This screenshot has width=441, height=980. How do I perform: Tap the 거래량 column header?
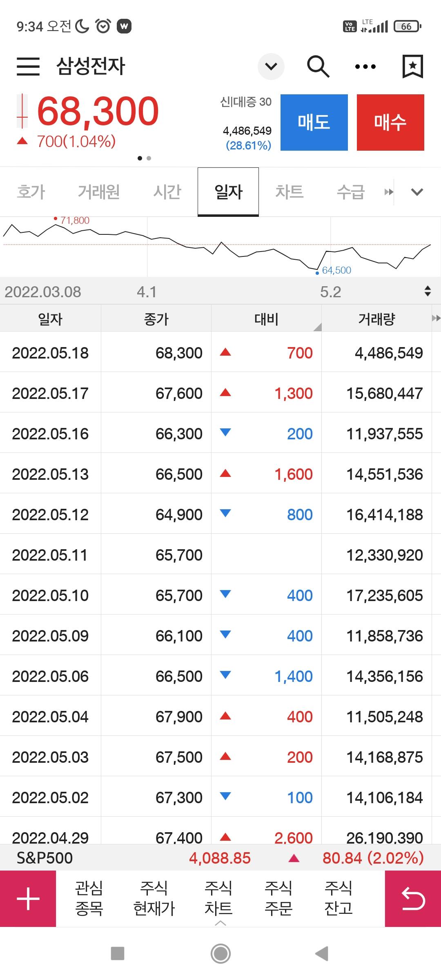(x=376, y=318)
